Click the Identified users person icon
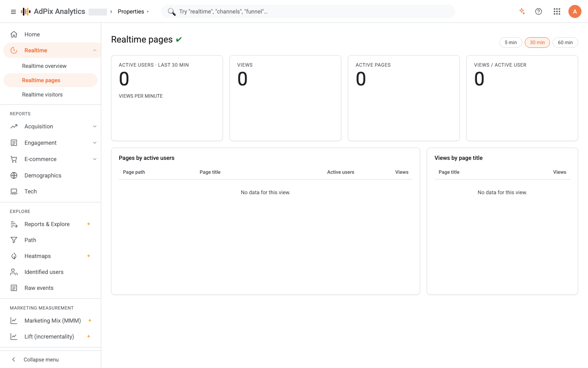Viewport: 588px width, 368px height. pos(14,272)
